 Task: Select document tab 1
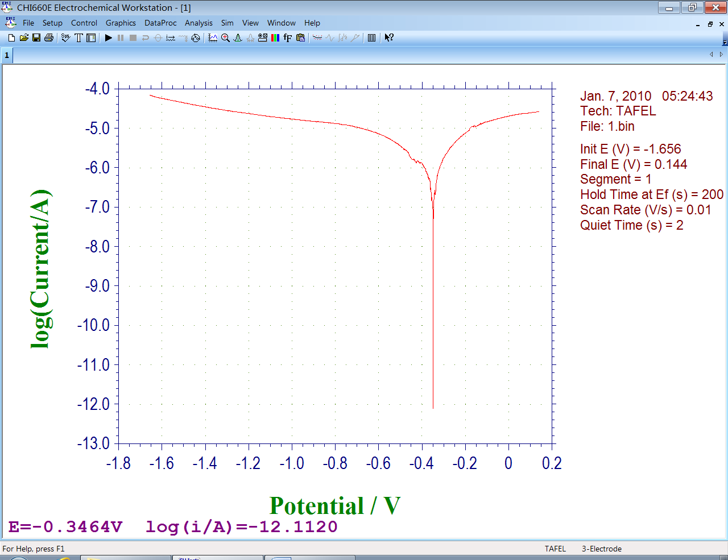[x=7, y=55]
